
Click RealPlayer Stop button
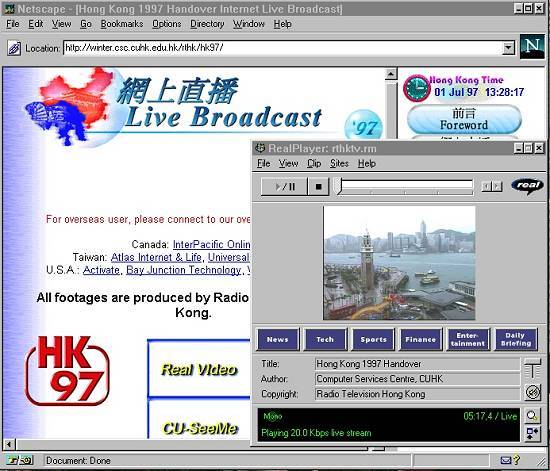[x=318, y=186]
